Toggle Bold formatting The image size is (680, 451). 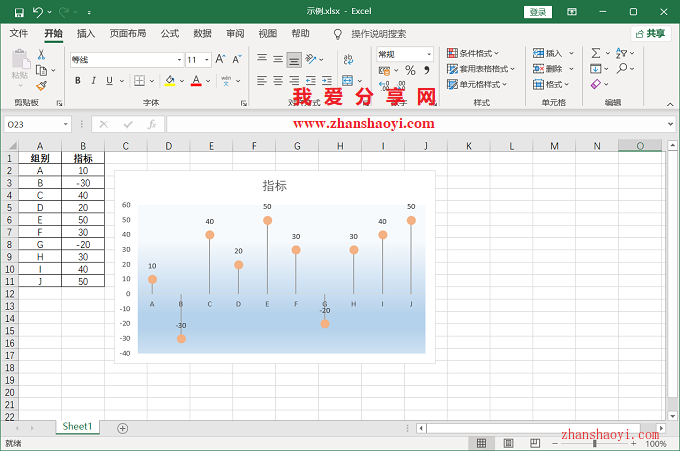(x=78, y=81)
